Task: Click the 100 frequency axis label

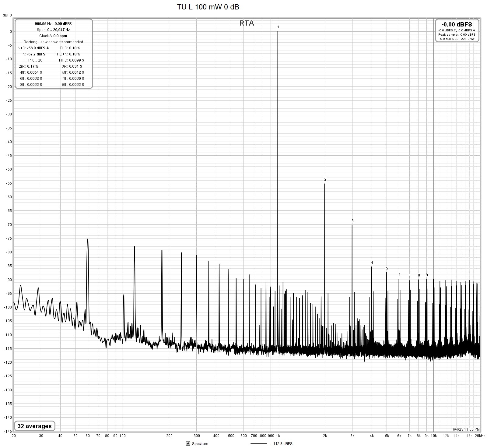Action: point(122,436)
